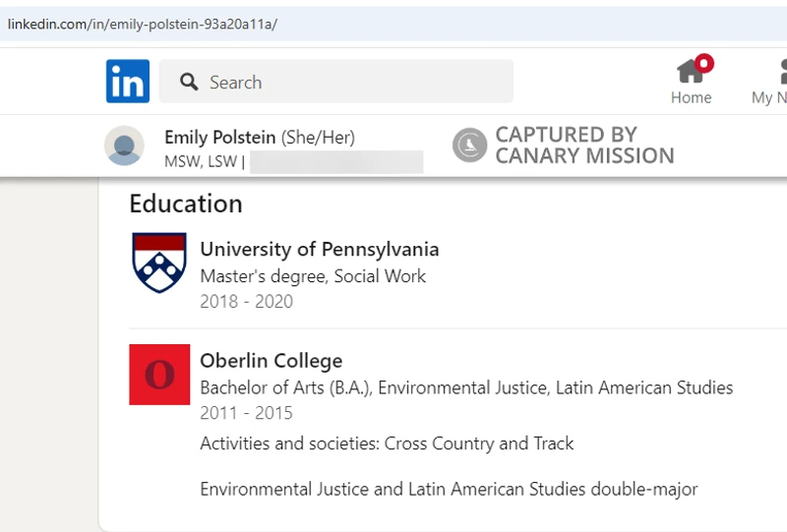
Task: Select the "2011 - 2015" date range
Action: coord(247,413)
